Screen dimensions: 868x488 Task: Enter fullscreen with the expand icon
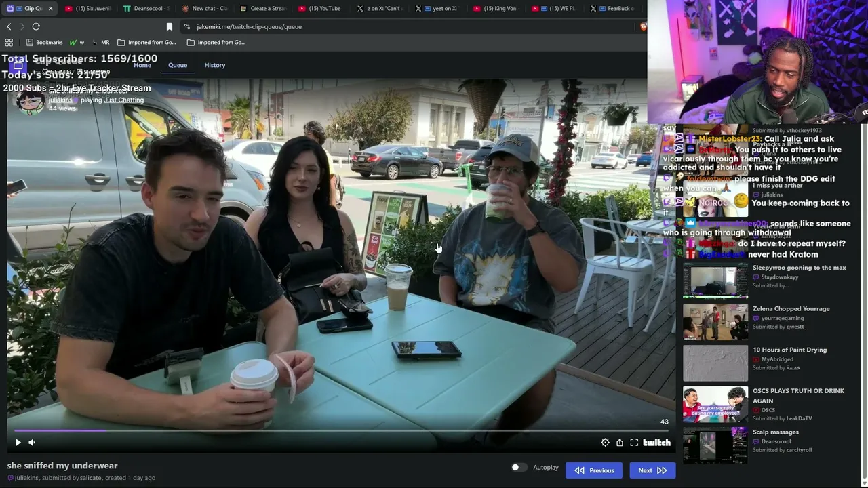point(634,443)
